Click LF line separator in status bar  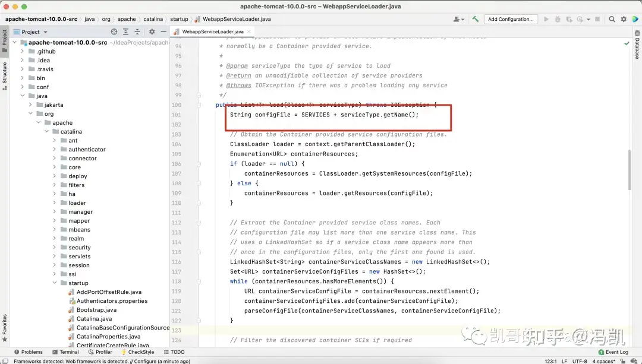point(564,361)
